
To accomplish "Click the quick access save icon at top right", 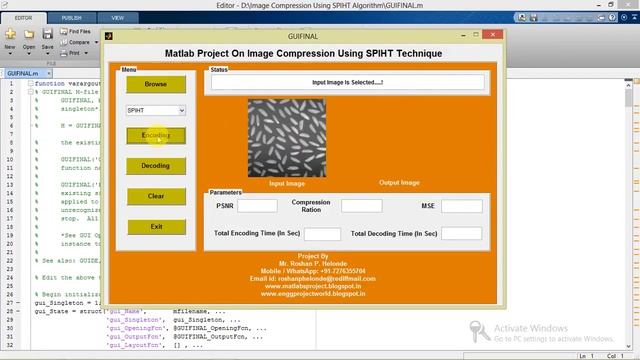I will point(533,18).
